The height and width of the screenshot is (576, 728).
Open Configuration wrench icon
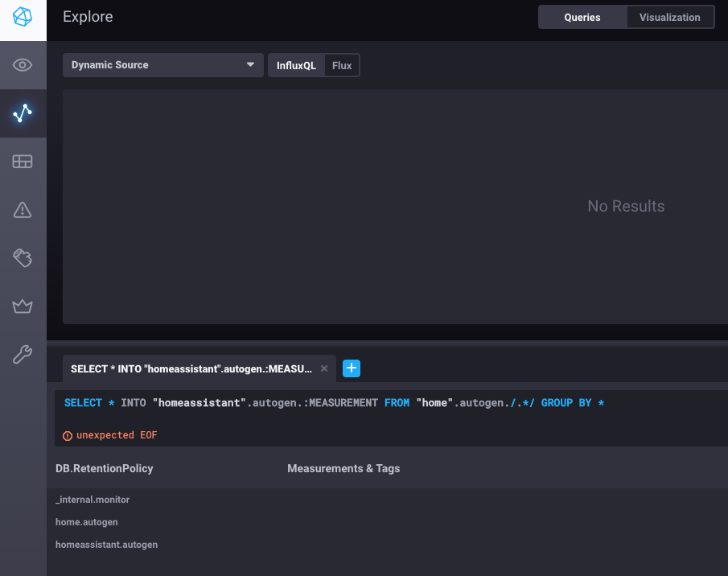[x=23, y=355]
